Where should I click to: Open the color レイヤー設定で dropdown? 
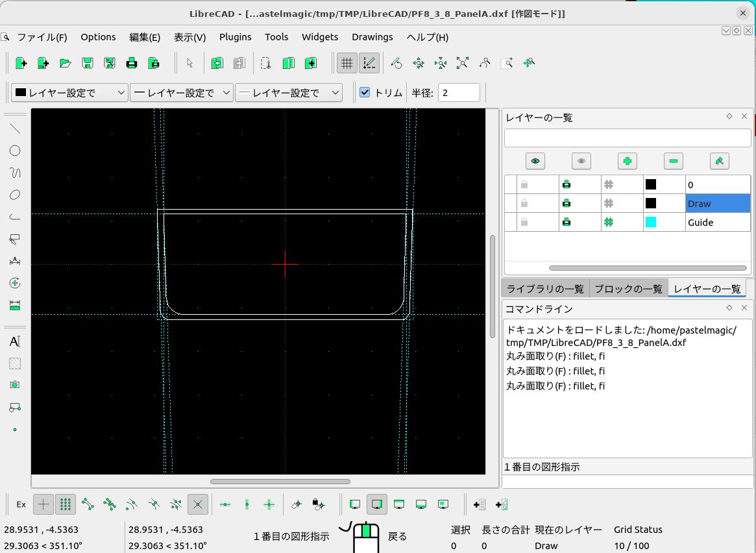pos(69,93)
